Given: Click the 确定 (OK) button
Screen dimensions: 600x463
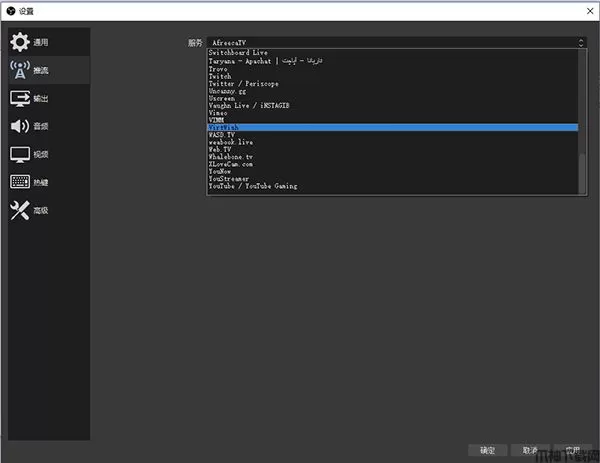Looking at the screenshot, I should click(487, 450).
